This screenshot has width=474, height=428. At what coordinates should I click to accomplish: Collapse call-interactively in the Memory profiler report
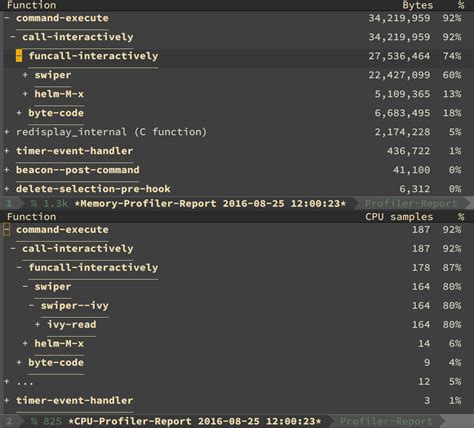tap(13, 37)
